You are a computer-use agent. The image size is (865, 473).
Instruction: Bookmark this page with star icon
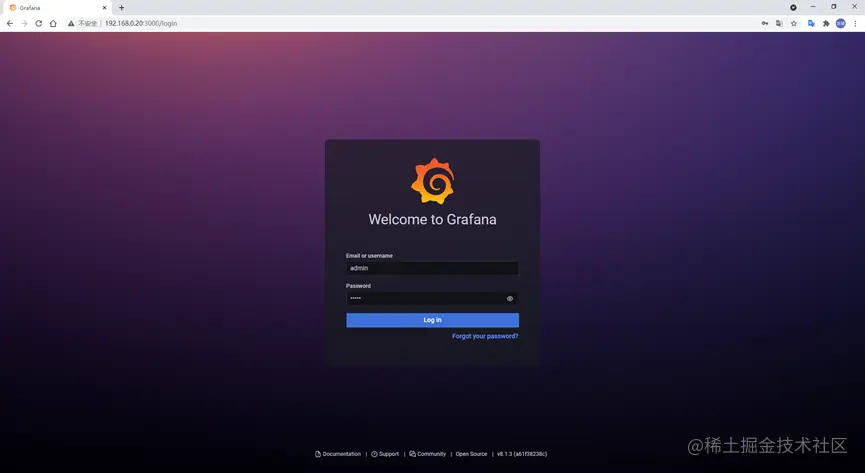pyautogui.click(x=794, y=23)
